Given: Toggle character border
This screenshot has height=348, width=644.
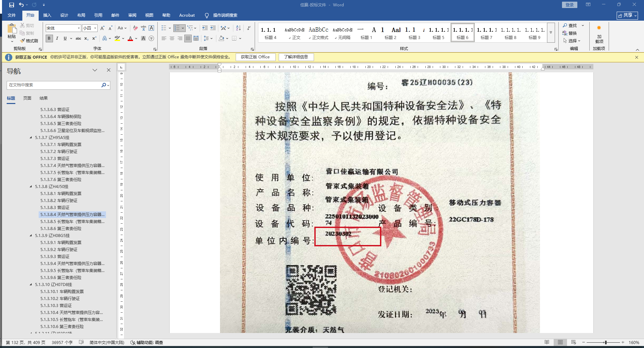Looking at the screenshot, I should coord(151,28).
